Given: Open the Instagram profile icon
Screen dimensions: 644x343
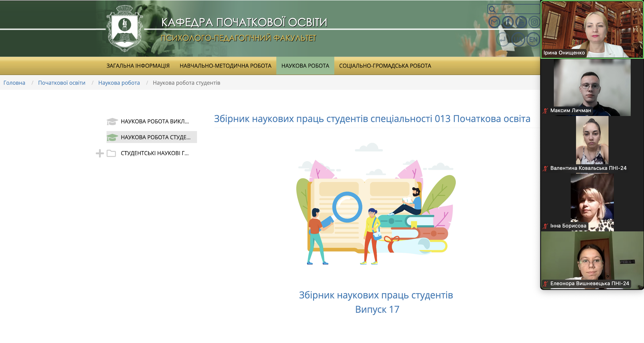Looking at the screenshot, I should 534,22.
